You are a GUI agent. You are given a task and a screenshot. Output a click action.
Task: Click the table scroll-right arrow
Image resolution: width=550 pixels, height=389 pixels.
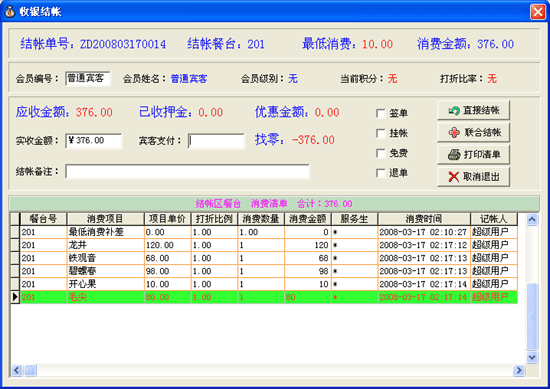pos(518,370)
